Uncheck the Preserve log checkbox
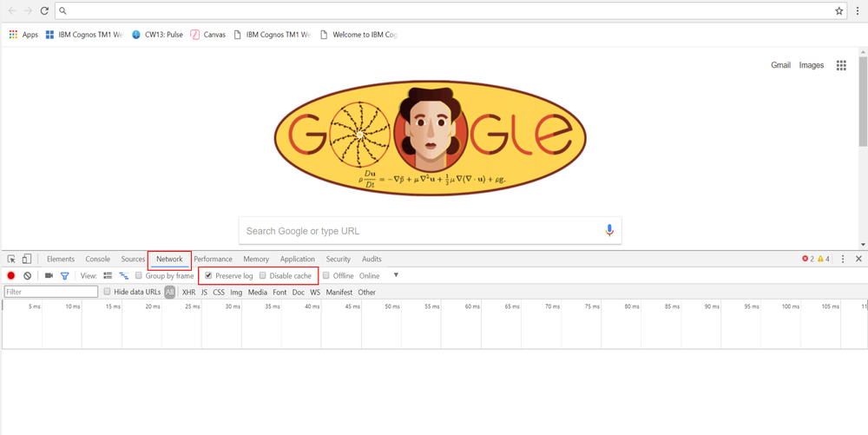Viewport: 868px width, 435px height. [208, 276]
